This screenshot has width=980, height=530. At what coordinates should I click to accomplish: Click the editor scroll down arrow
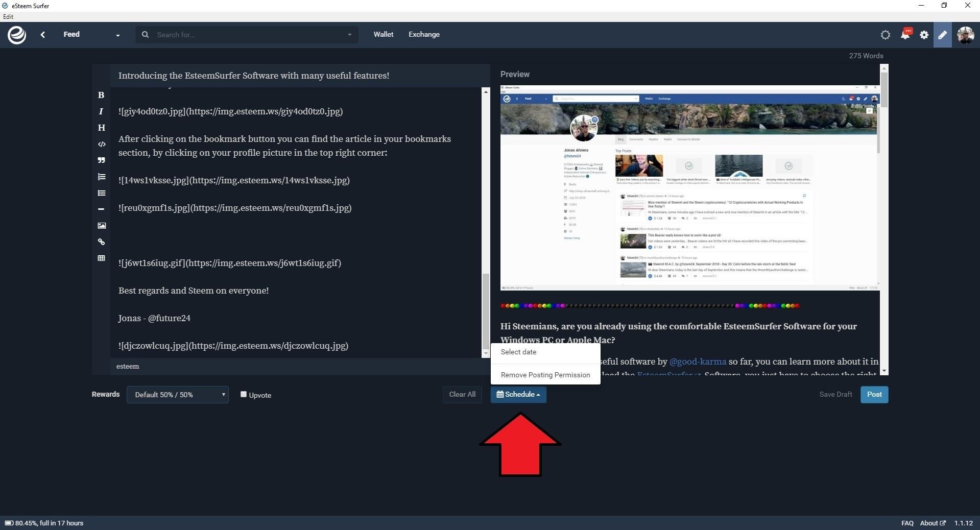486,353
